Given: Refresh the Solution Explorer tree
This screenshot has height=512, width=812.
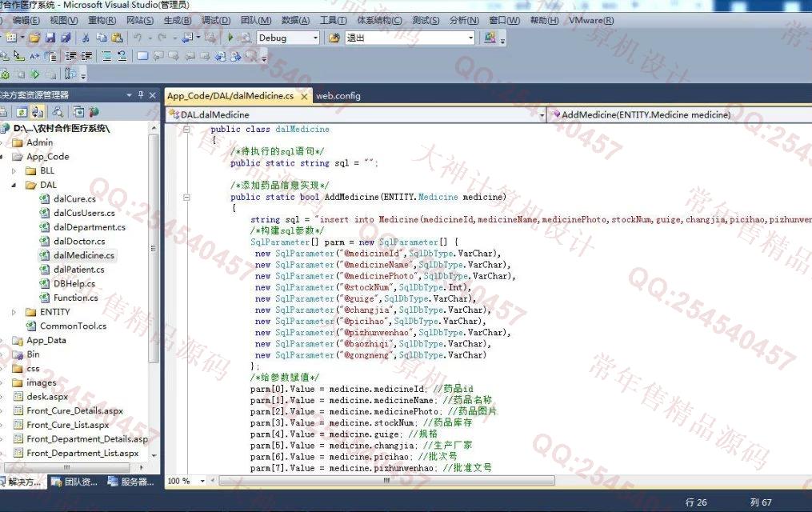Looking at the screenshot, I should click(22, 112).
